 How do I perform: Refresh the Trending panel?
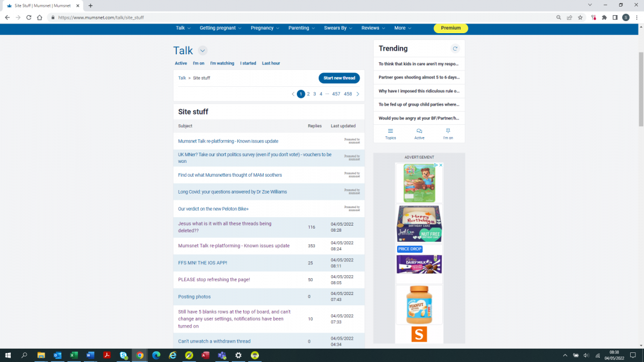pyautogui.click(x=455, y=48)
